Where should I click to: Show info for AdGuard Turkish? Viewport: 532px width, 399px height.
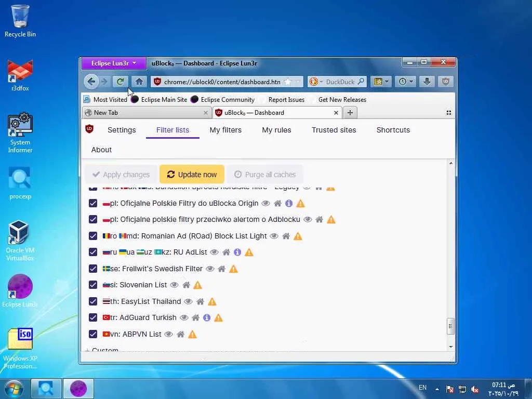pyautogui.click(x=207, y=317)
